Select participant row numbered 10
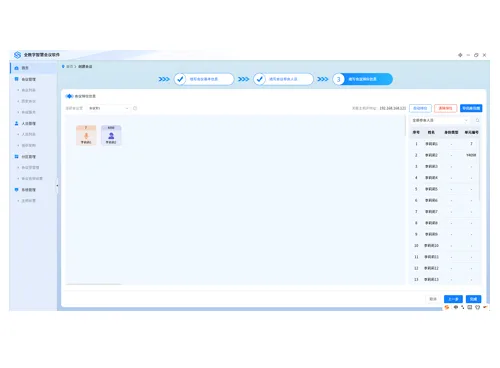500x368 pixels. 444,246
